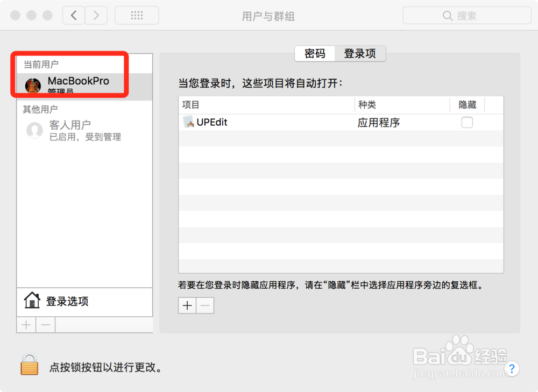Select the 客人用户 guest account
This screenshot has height=392, width=538.
84,130
